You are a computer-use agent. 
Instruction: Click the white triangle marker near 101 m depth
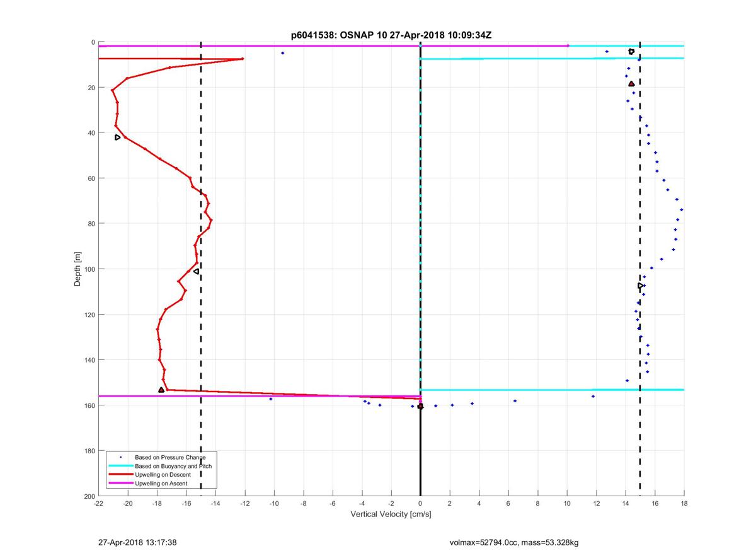pyautogui.click(x=197, y=271)
